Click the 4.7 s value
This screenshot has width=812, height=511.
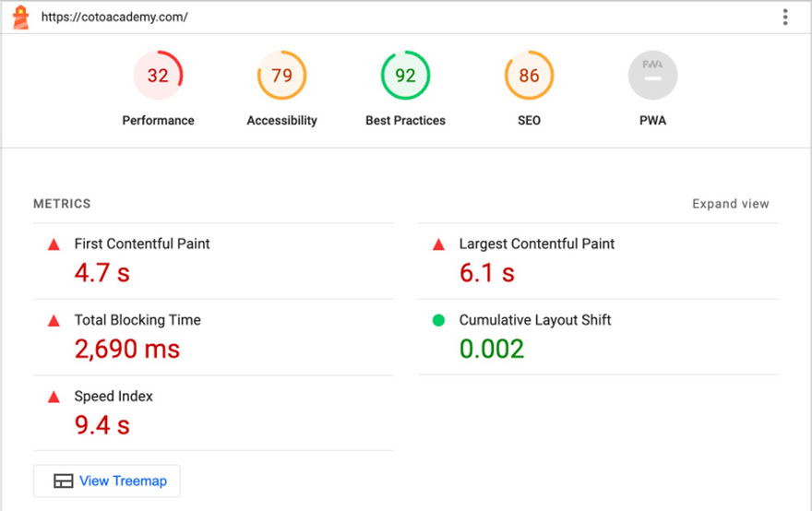click(102, 273)
